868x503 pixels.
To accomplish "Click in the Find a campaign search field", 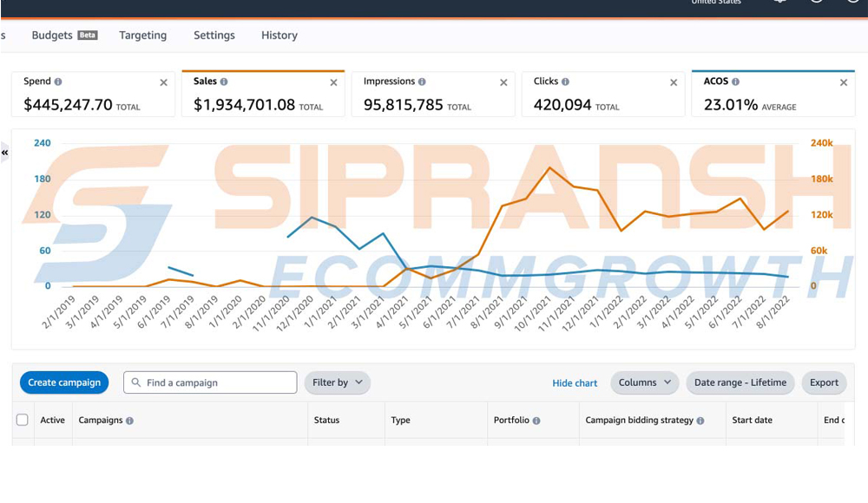I will tap(217, 382).
